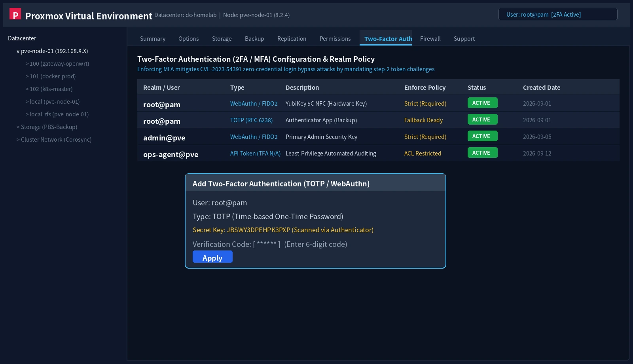
Task: Click Least-Privilege Automated Auditing description
Action: point(331,154)
